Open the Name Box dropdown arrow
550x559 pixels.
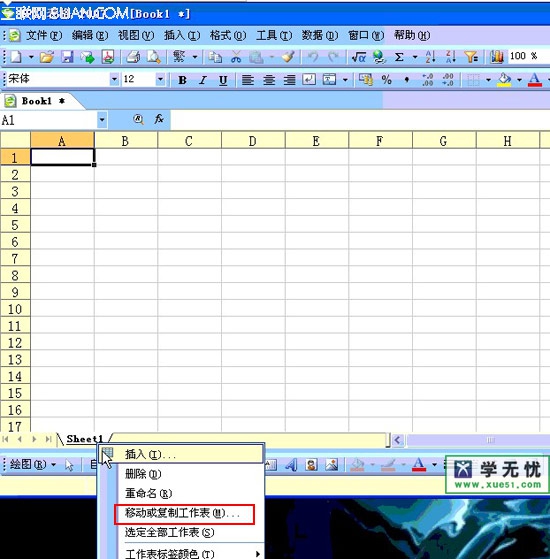[102, 119]
